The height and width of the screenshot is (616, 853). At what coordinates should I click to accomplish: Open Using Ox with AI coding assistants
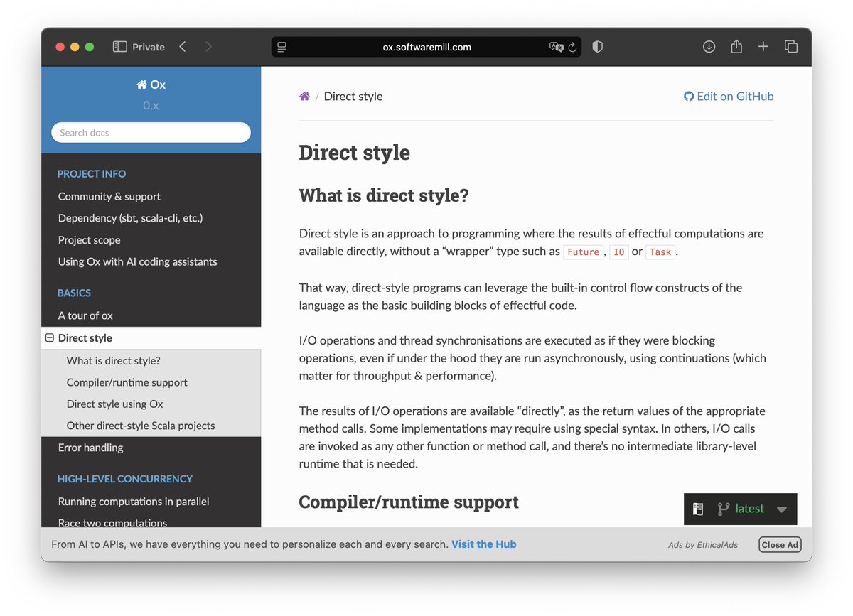pyautogui.click(x=138, y=261)
